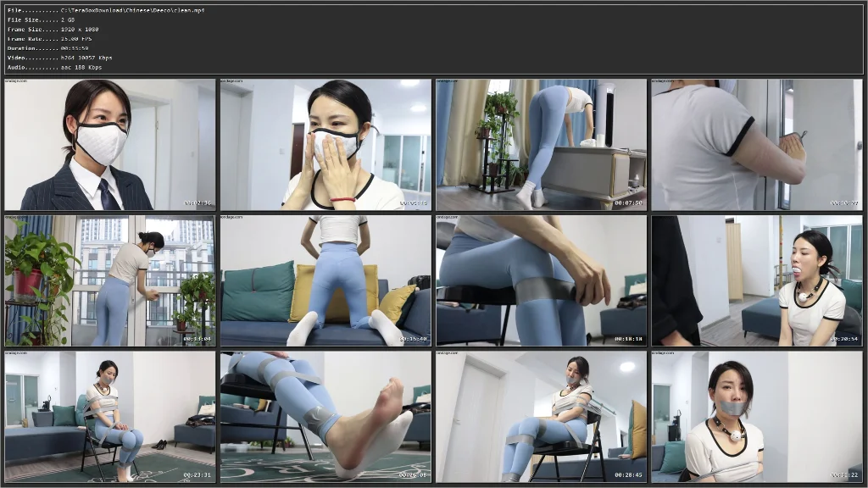The height and width of the screenshot is (488, 868).
Task: Click the 'File Size 2 GB' line
Action: click(41, 20)
